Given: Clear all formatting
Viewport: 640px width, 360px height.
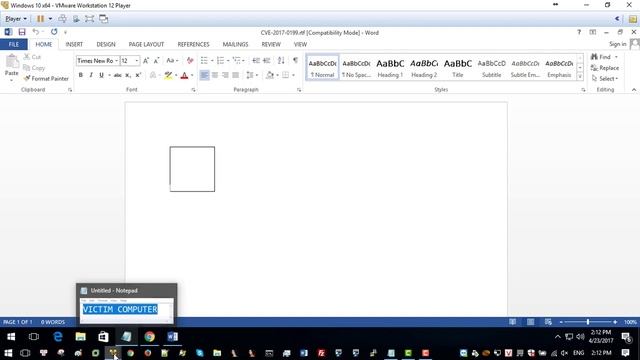Looking at the screenshot, I should (190, 61).
